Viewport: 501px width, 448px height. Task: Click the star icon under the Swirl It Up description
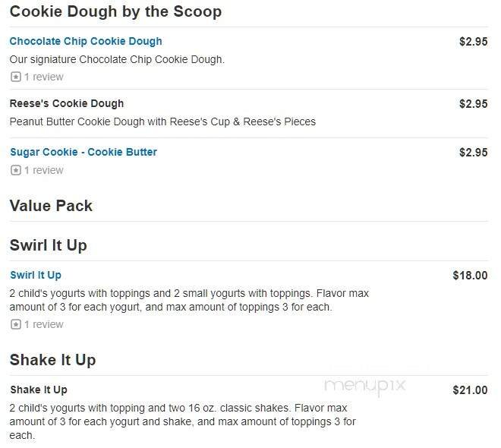point(15,324)
